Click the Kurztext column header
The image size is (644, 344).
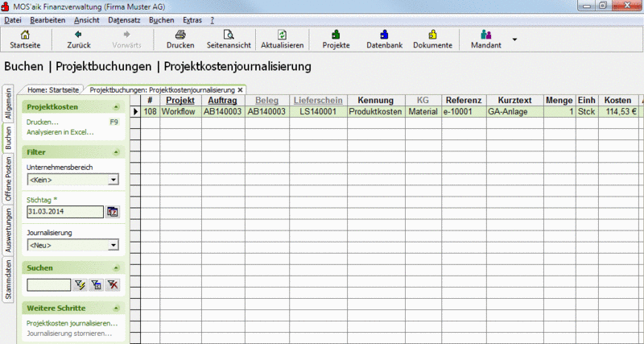(514, 100)
